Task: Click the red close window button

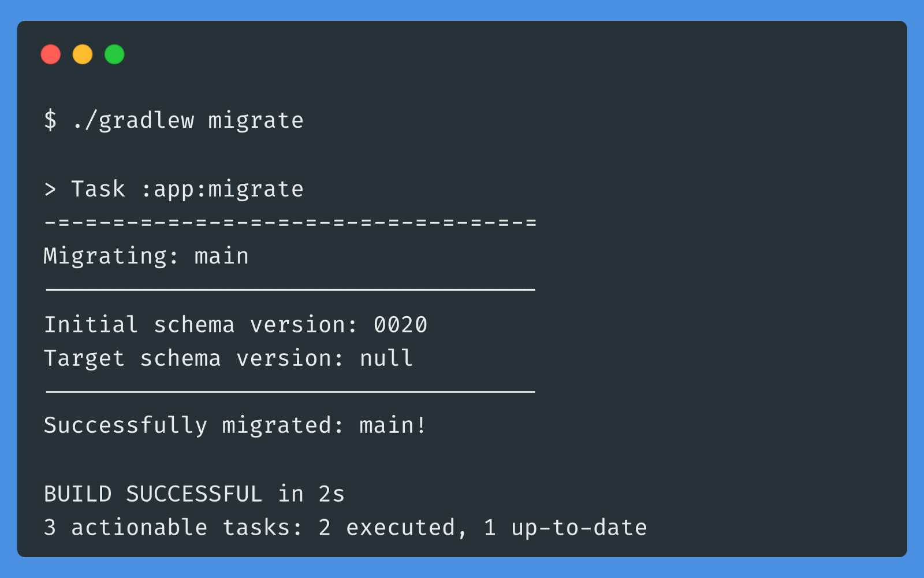Action: point(51,54)
